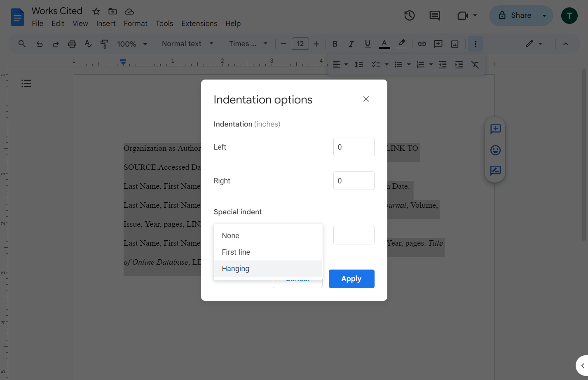
Task: Add comment from side panel
Action: tap(495, 129)
